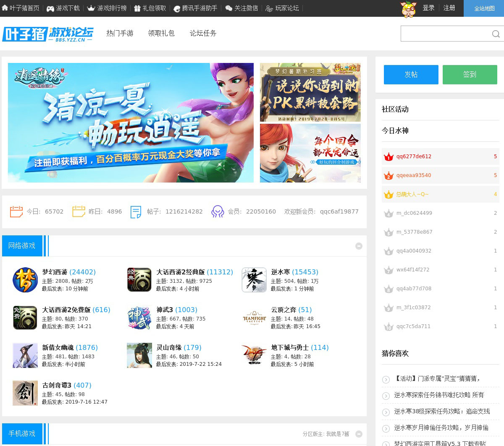This screenshot has width=504, height=446.
Task: Collapse the 手机游戏 section
Action: [359, 434]
